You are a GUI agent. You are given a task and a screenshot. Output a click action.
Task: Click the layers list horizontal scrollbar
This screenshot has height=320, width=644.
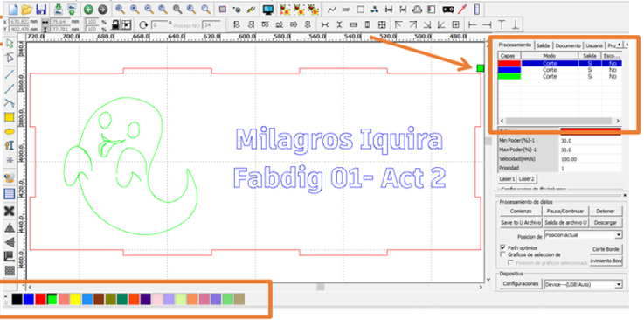click(560, 122)
